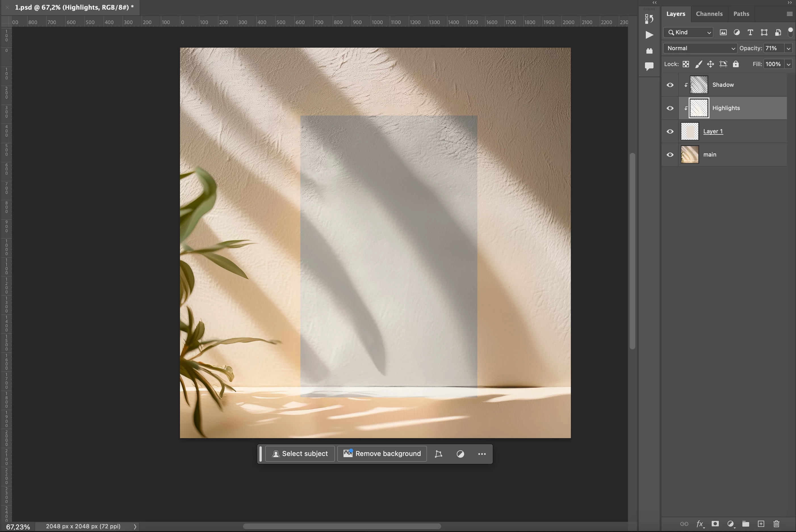
Task: Hide the main layer
Action: coord(670,155)
